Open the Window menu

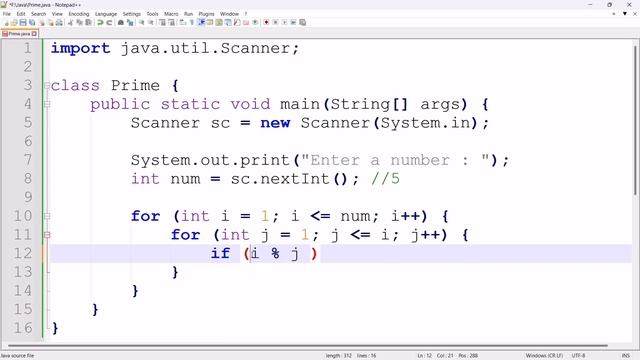229,14
